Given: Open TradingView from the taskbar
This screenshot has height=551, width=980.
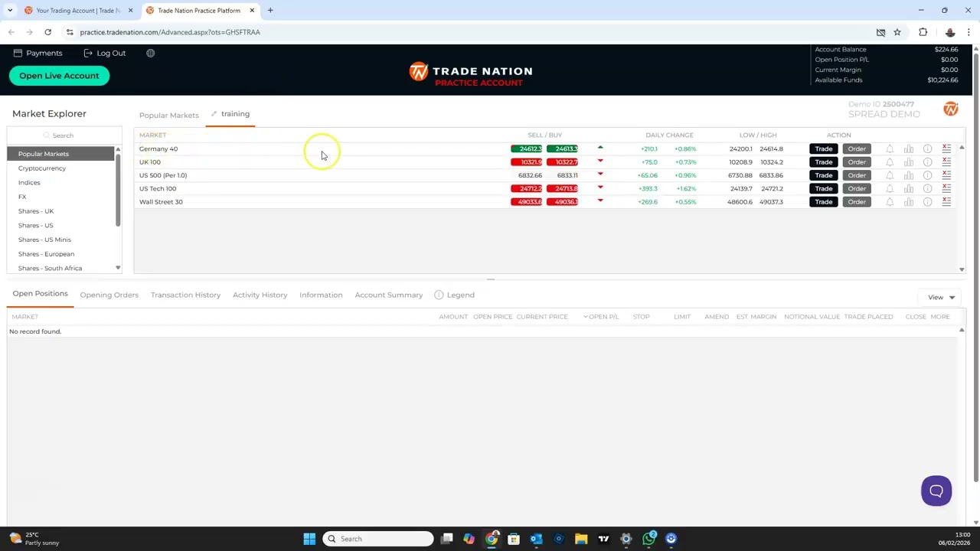Looking at the screenshot, I should pyautogui.click(x=603, y=539).
